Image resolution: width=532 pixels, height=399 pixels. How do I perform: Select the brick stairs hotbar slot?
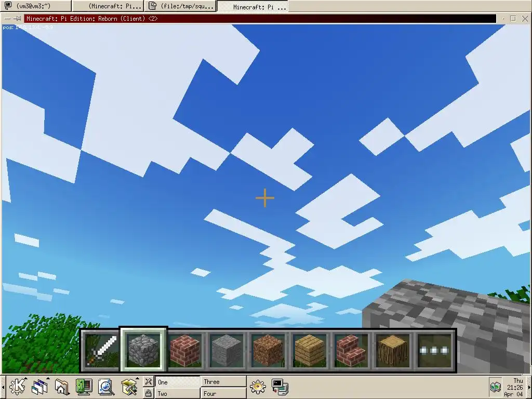(351, 350)
